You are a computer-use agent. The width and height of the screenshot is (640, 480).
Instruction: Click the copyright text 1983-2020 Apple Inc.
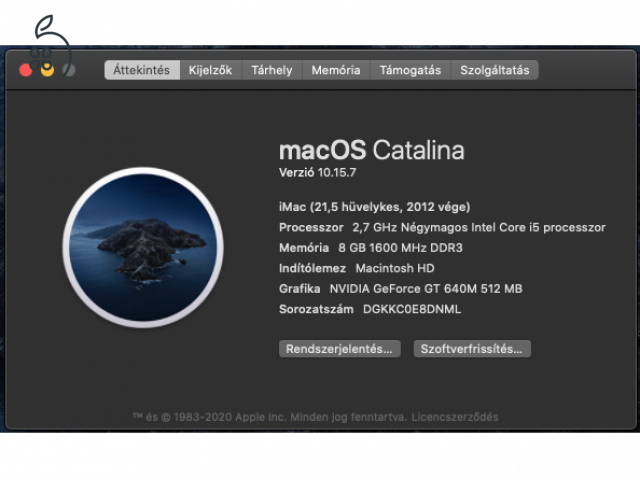click(x=230, y=417)
